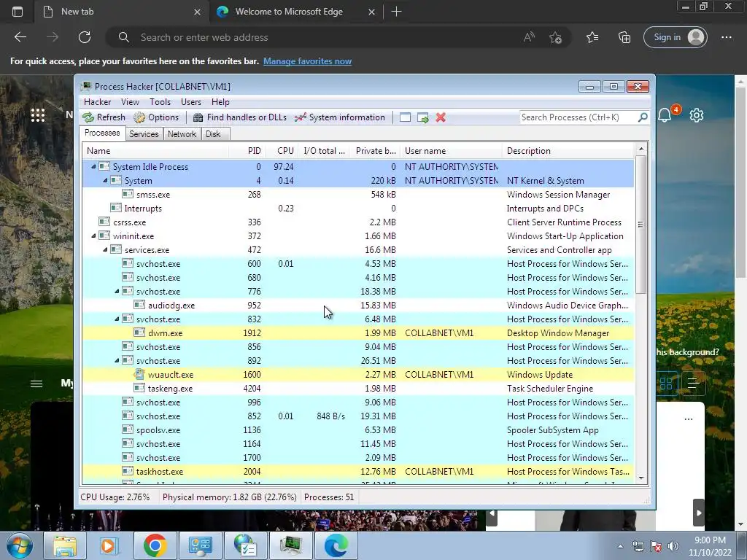The width and height of the screenshot is (747, 560).
Task: Click the search magnifier icon in Process Hacker
Action: (643, 117)
